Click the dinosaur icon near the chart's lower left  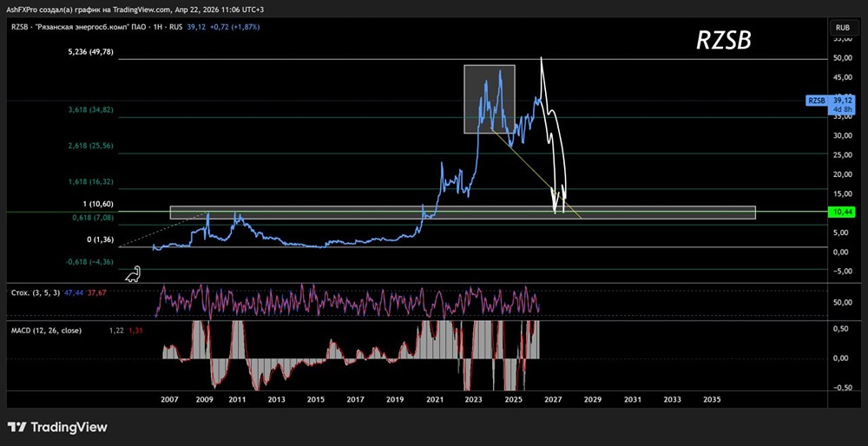pyautogui.click(x=132, y=273)
